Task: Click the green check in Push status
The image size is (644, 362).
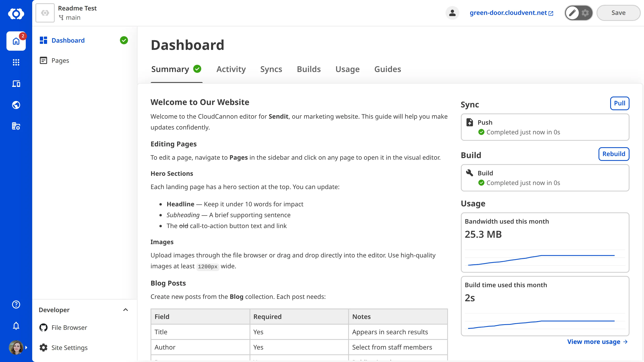Action: point(481,132)
